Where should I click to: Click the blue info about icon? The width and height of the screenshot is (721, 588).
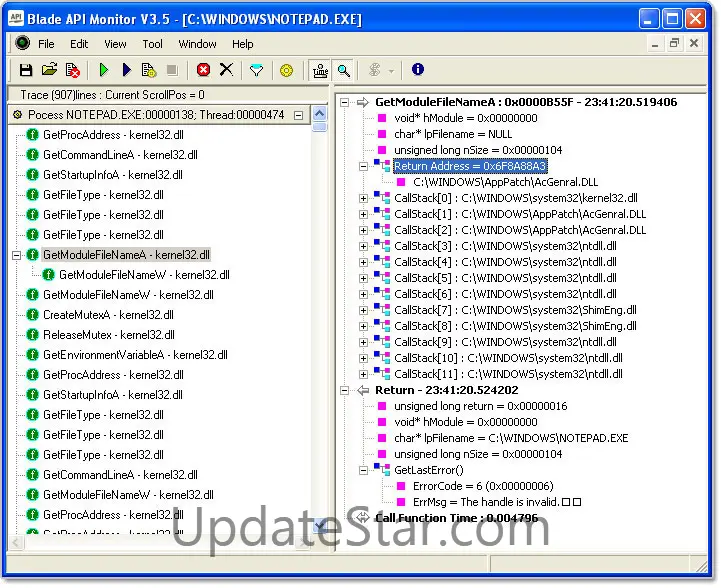[418, 69]
